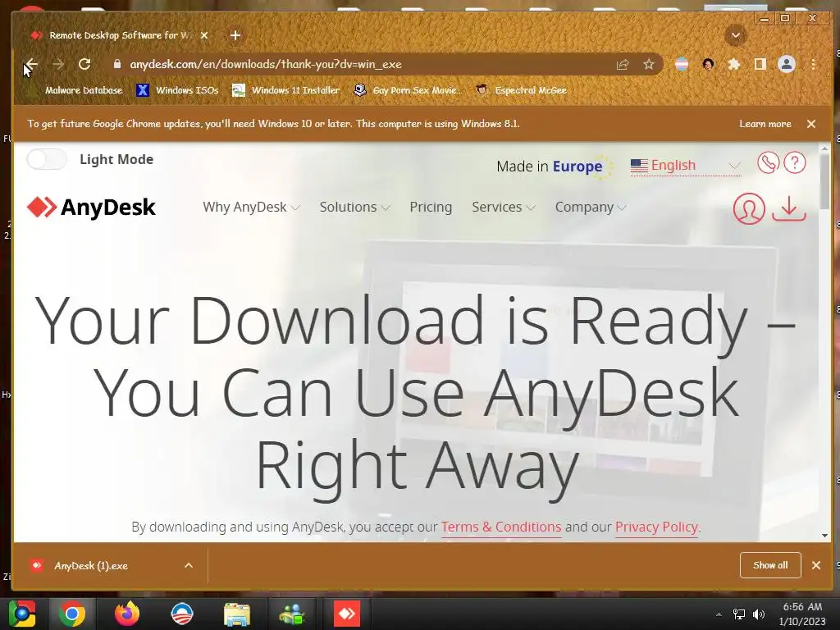Viewport: 840px width, 630px height.
Task: Dismiss the Chrome update warning bar
Action: 811,124
